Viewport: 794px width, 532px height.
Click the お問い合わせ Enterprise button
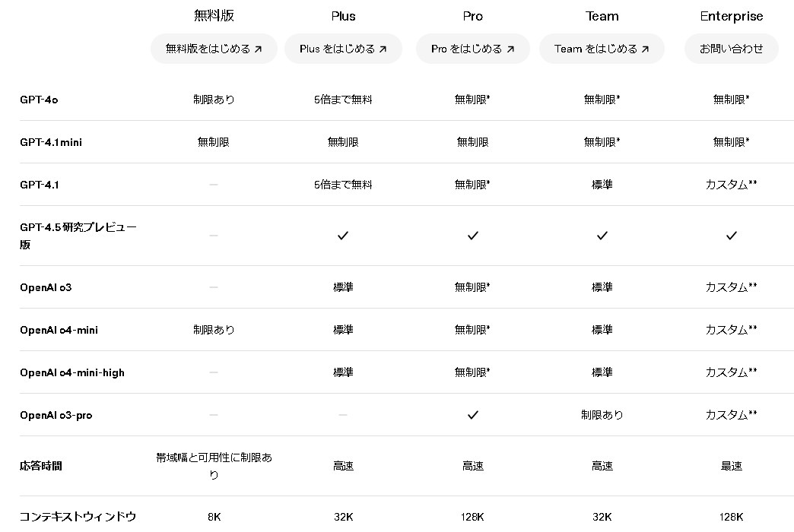pos(731,49)
